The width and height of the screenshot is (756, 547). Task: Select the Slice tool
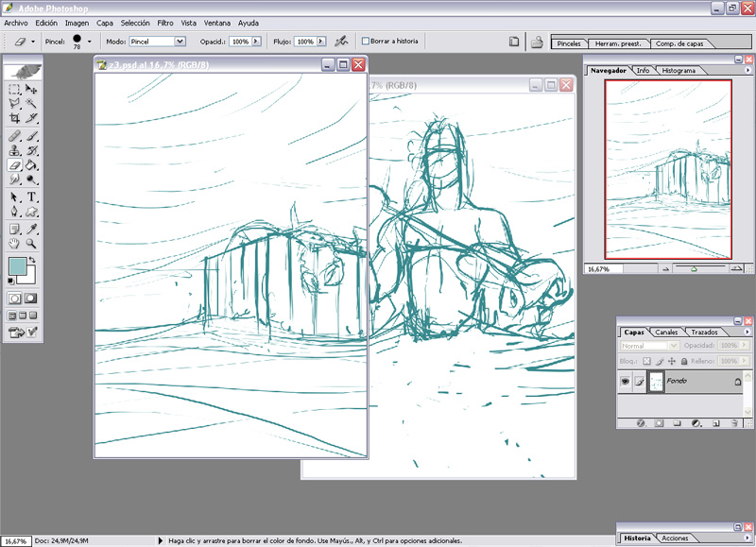pos(31,117)
